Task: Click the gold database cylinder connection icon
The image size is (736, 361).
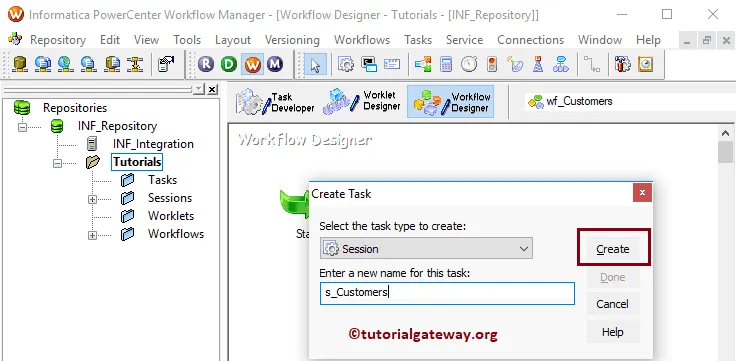Action: [20, 64]
